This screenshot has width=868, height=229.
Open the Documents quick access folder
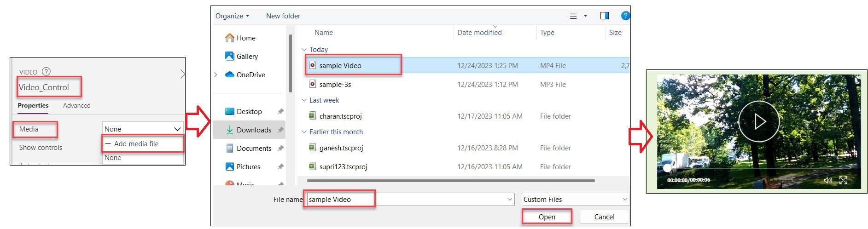point(249,148)
